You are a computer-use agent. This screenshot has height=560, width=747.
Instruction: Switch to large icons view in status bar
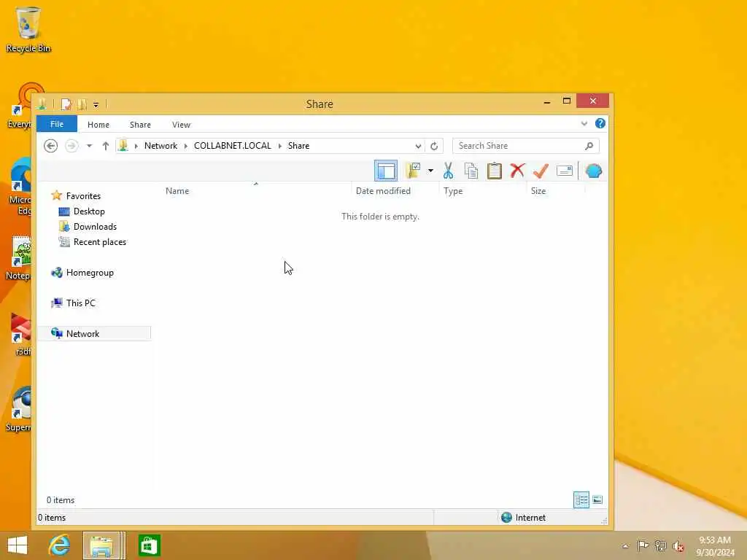point(597,499)
